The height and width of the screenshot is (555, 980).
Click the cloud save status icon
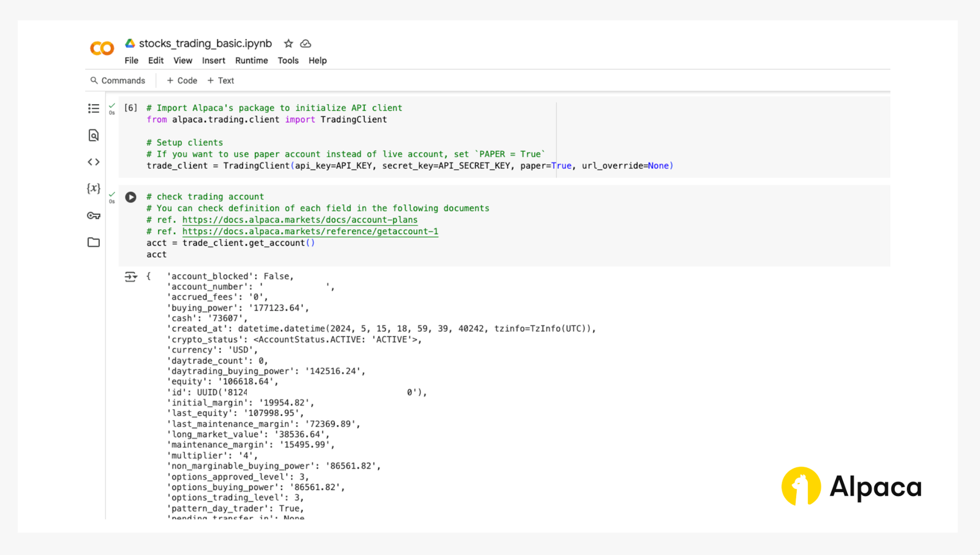(305, 43)
